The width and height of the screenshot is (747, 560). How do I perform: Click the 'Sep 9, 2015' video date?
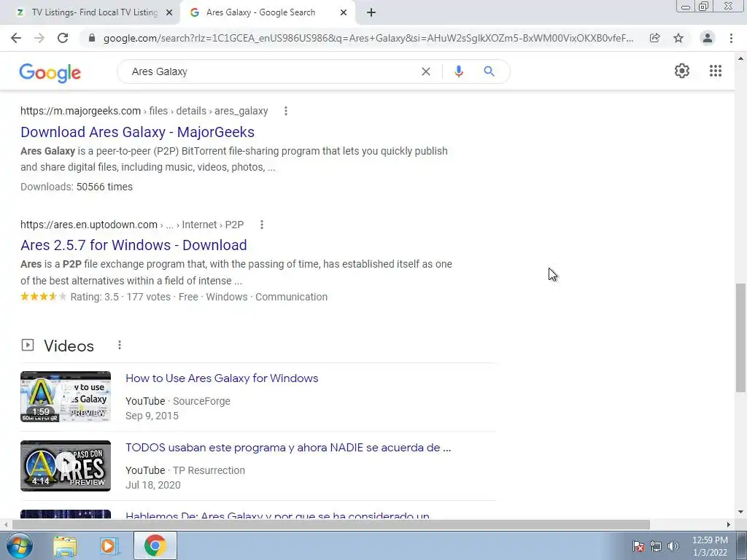click(x=152, y=416)
